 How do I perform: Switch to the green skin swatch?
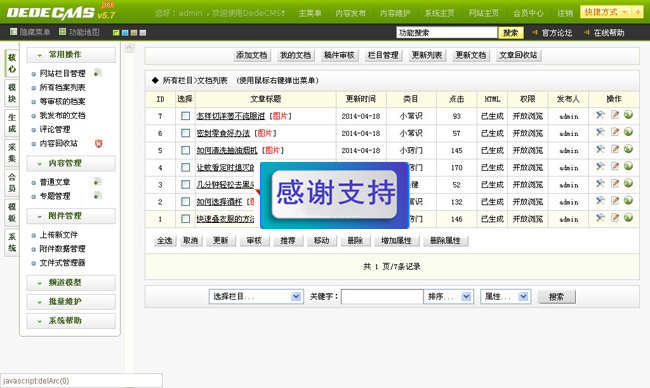point(116,32)
